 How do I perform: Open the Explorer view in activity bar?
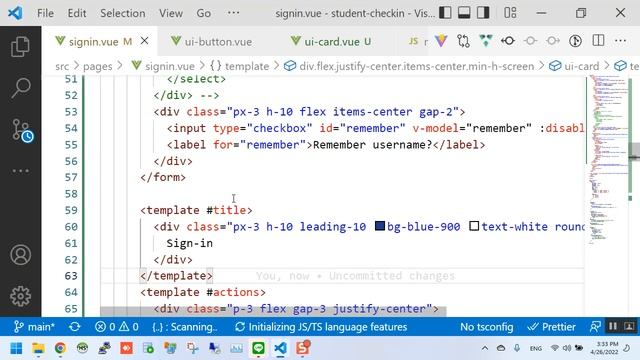pos(20,47)
